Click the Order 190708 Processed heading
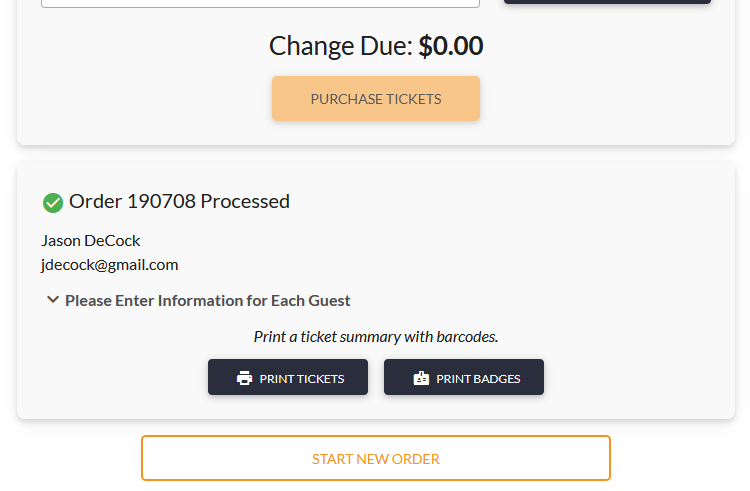The width and height of the screenshot is (750, 491). pyautogui.click(x=179, y=201)
